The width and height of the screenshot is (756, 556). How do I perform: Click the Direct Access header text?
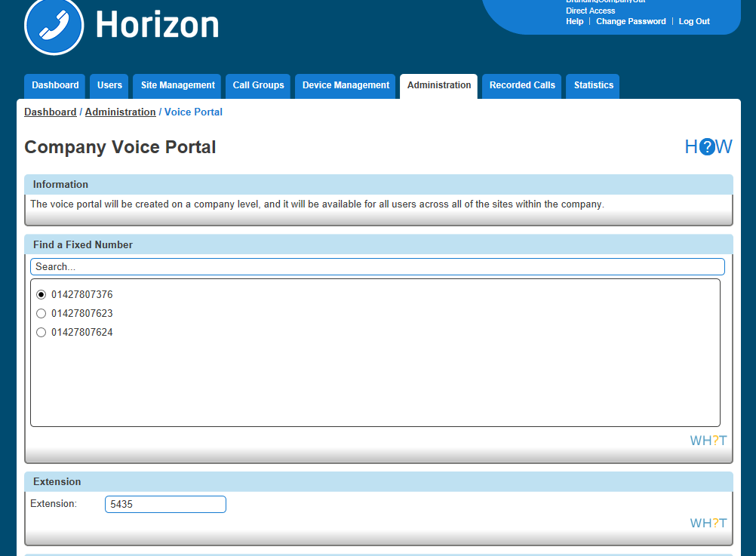coord(590,11)
